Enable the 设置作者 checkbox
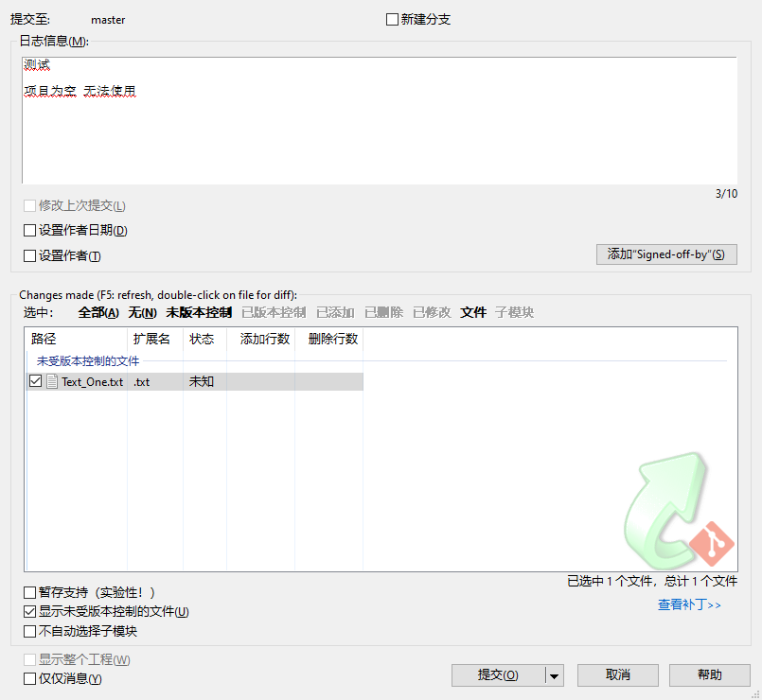Image resolution: width=762 pixels, height=700 pixels. pyautogui.click(x=30, y=255)
